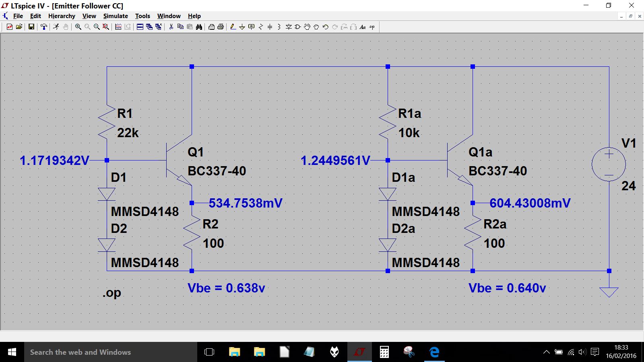Image resolution: width=644 pixels, height=362 pixels.
Task: Select the Label Net tool
Action: (252, 27)
